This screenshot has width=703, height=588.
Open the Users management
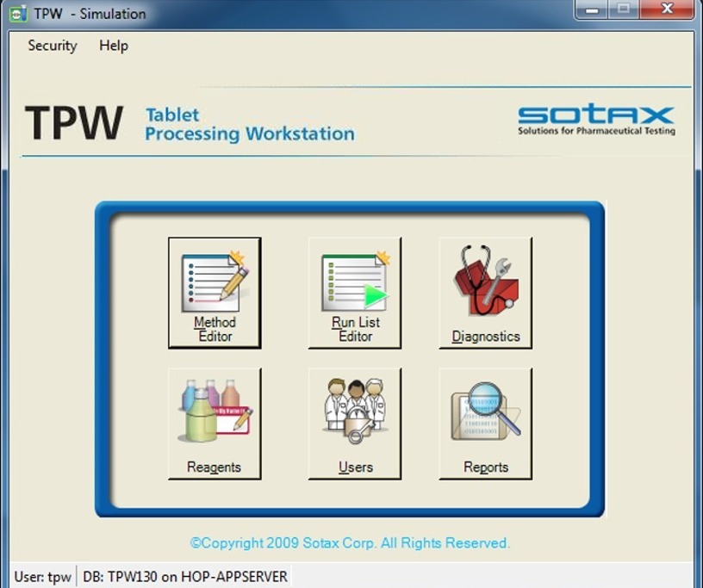[x=355, y=424]
